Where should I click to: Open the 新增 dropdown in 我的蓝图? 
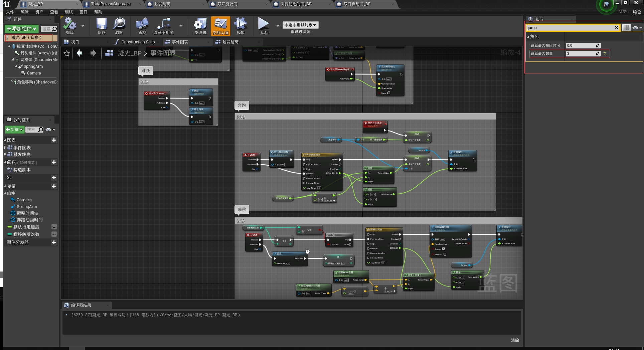click(x=14, y=130)
